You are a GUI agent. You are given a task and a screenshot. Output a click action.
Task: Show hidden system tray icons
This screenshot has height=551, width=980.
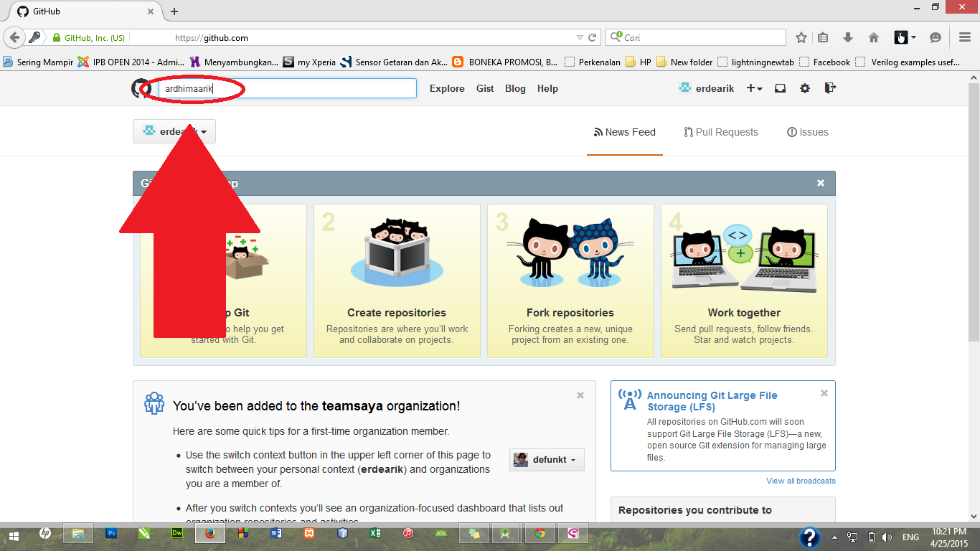click(834, 537)
